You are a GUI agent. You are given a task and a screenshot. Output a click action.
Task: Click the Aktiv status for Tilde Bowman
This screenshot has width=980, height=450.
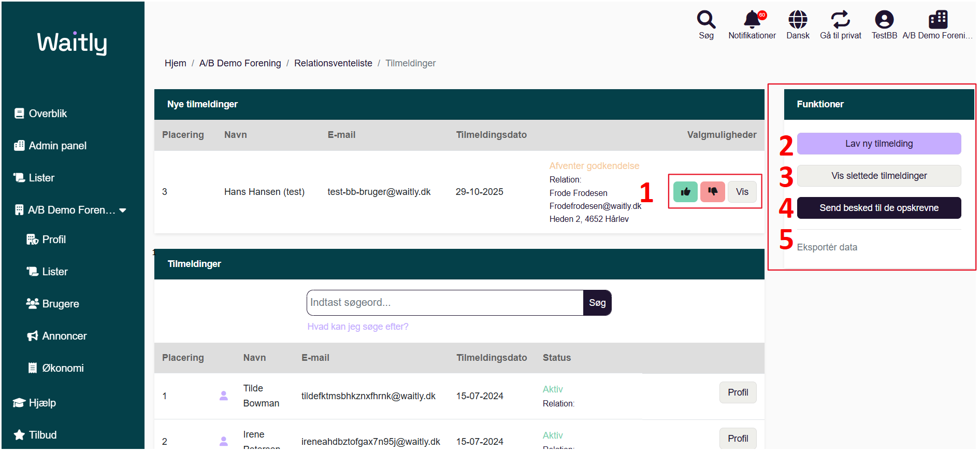tap(553, 389)
